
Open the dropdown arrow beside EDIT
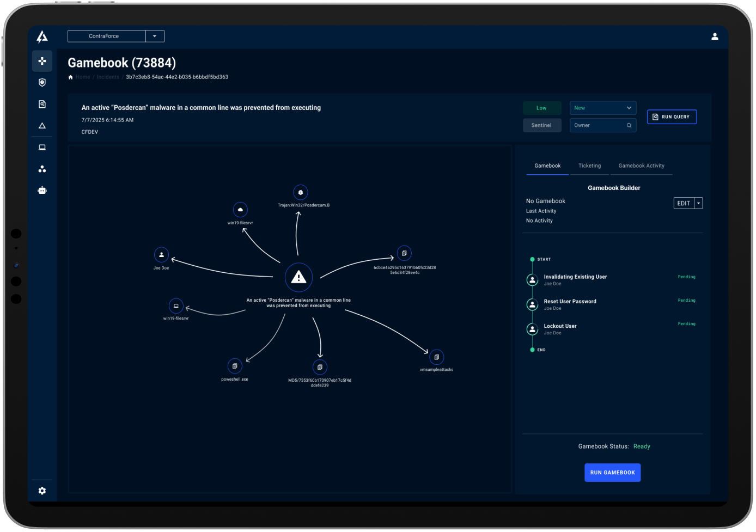coord(698,203)
